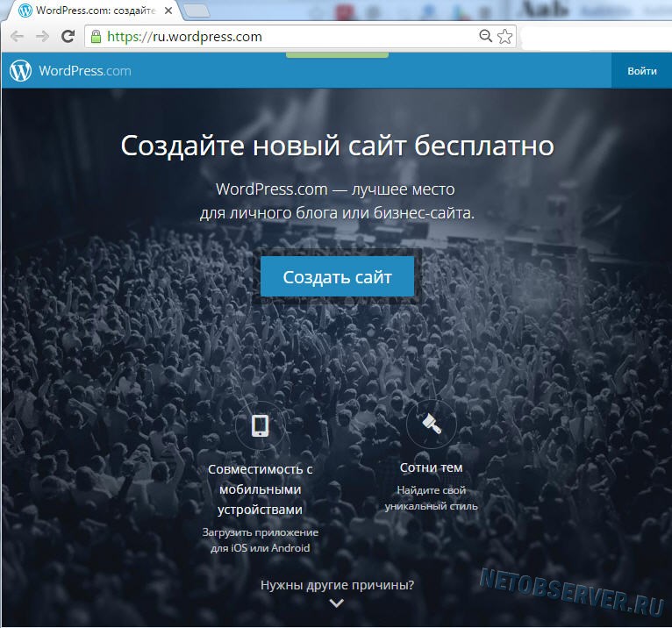Click the Создать сайт button
672x628 pixels.
coord(337,277)
